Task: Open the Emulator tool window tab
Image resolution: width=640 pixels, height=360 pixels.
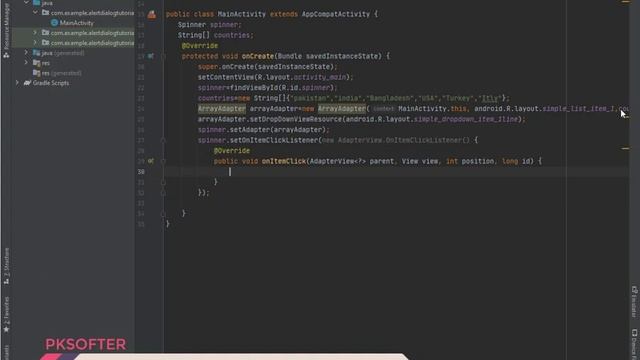Action: (634, 302)
